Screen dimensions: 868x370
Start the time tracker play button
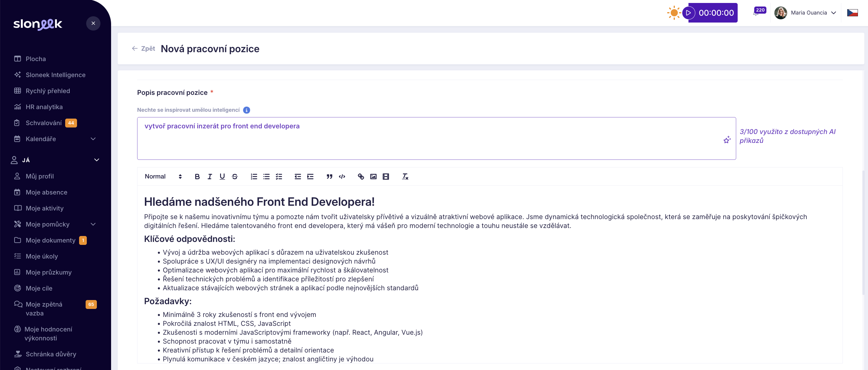[x=688, y=13]
